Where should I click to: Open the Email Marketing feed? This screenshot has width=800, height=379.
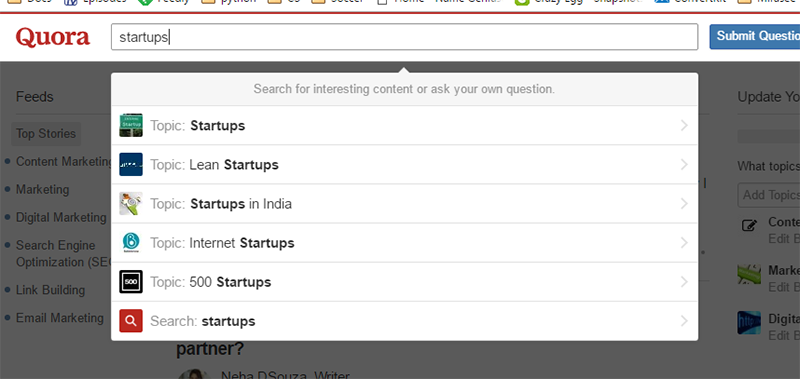click(60, 318)
